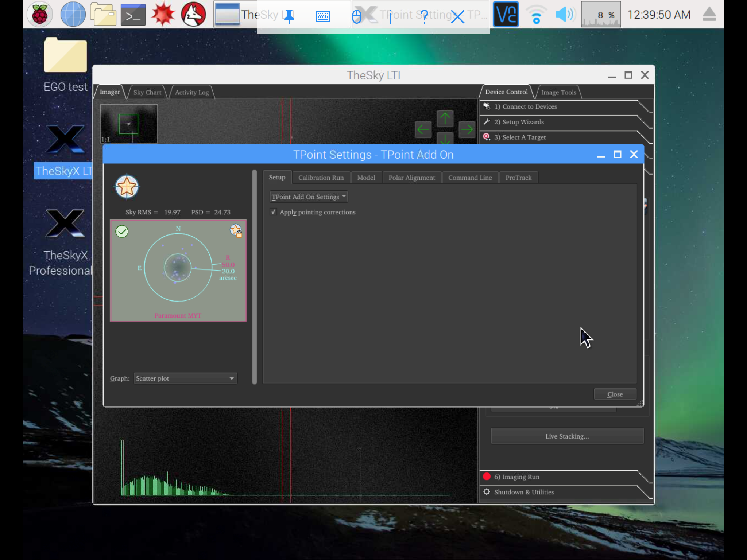Click the help question mark in the VNC toolbar
Screen dimensions: 747x560
tap(424, 16)
